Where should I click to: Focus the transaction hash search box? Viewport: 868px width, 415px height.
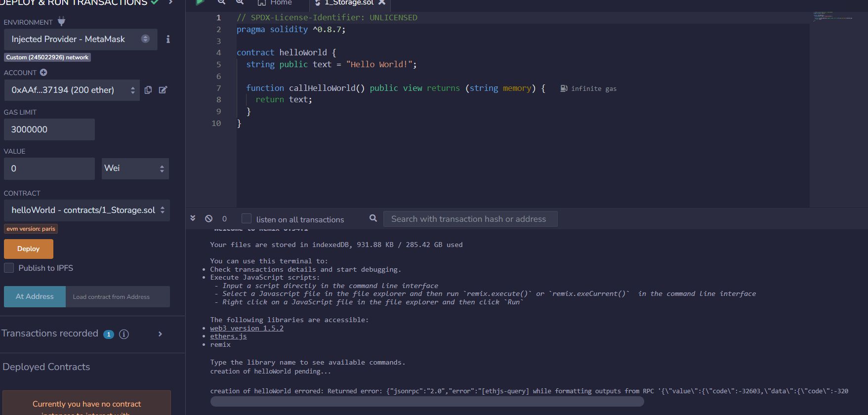click(470, 219)
